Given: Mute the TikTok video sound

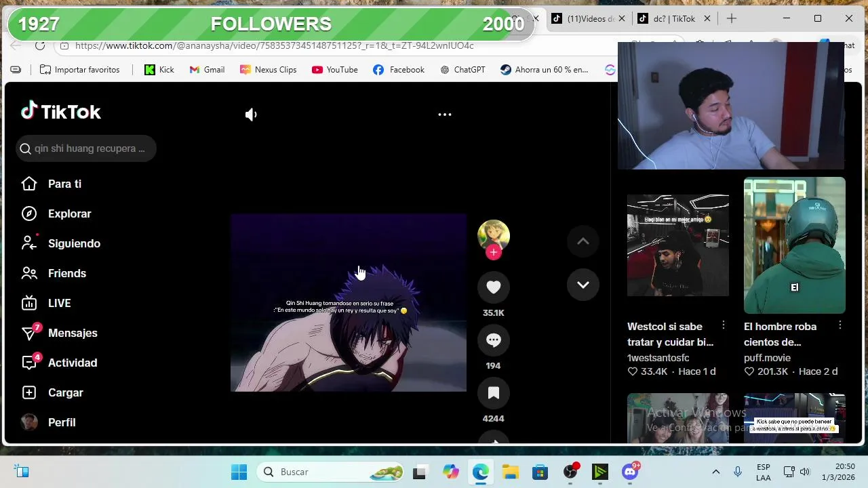Looking at the screenshot, I should [x=251, y=115].
